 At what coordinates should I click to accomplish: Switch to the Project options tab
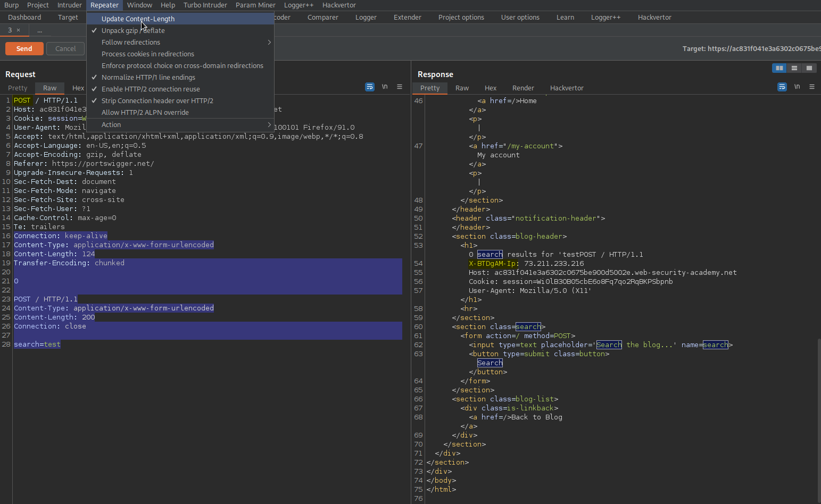point(461,17)
